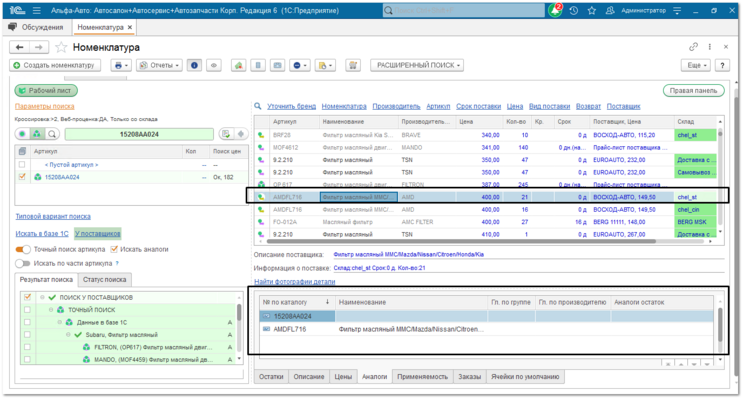Open the main hamburger menu
This screenshot has width=743, height=399.
tap(36, 10)
